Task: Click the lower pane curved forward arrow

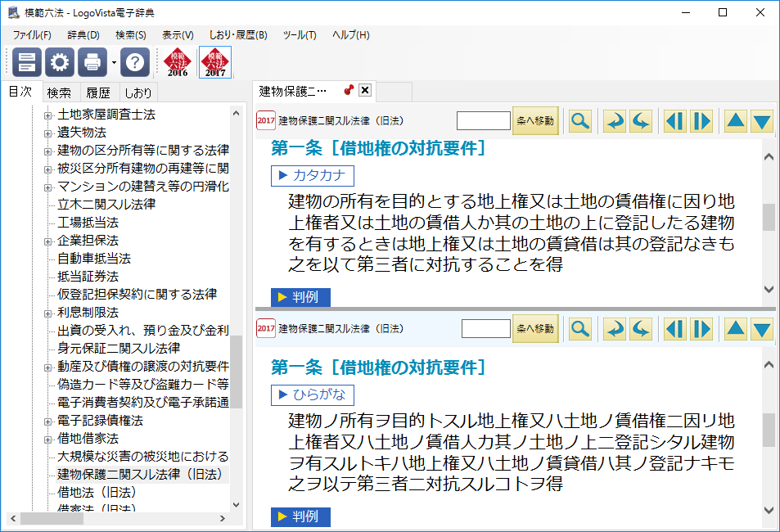Action: pyautogui.click(x=641, y=329)
